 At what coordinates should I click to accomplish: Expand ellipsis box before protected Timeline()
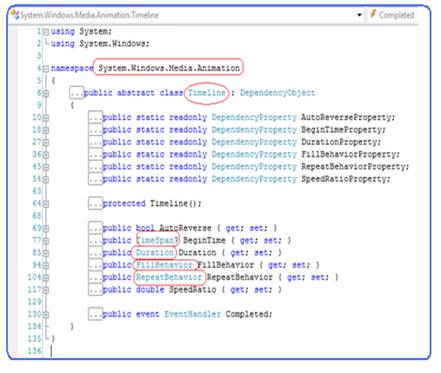[95, 203]
